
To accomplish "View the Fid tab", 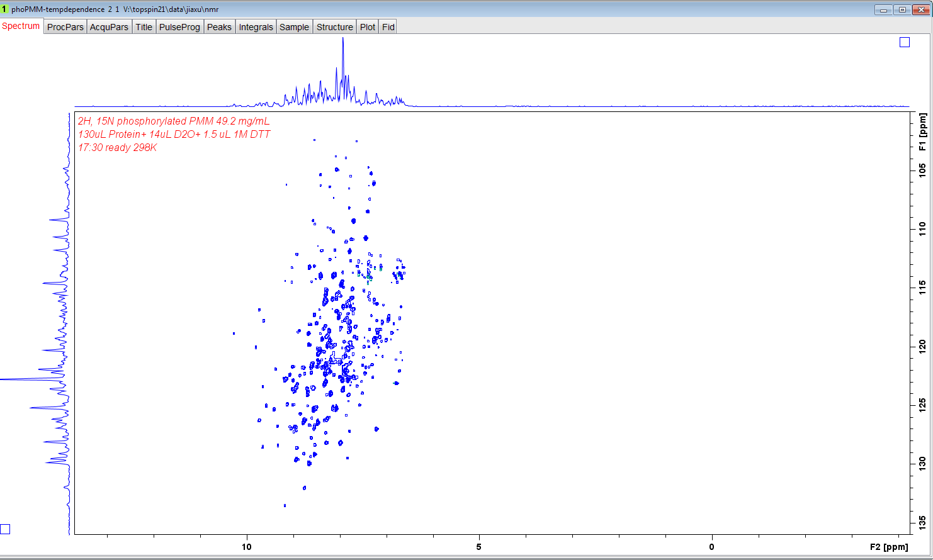I will pos(388,27).
